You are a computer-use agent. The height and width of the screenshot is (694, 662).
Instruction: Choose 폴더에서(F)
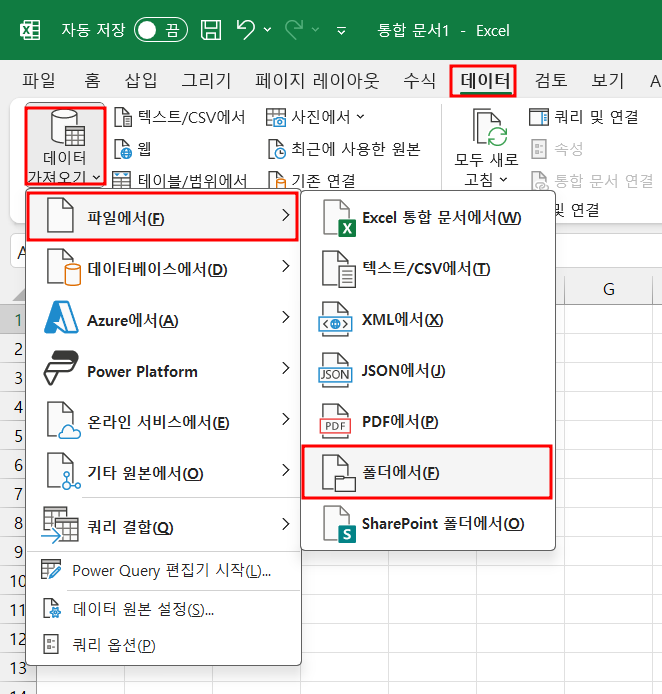click(x=427, y=472)
